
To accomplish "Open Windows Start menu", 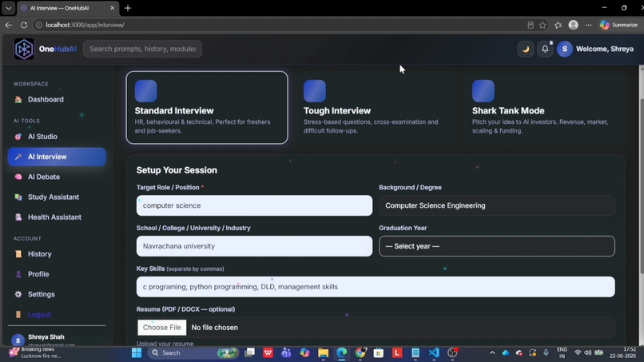I will pos(137,353).
